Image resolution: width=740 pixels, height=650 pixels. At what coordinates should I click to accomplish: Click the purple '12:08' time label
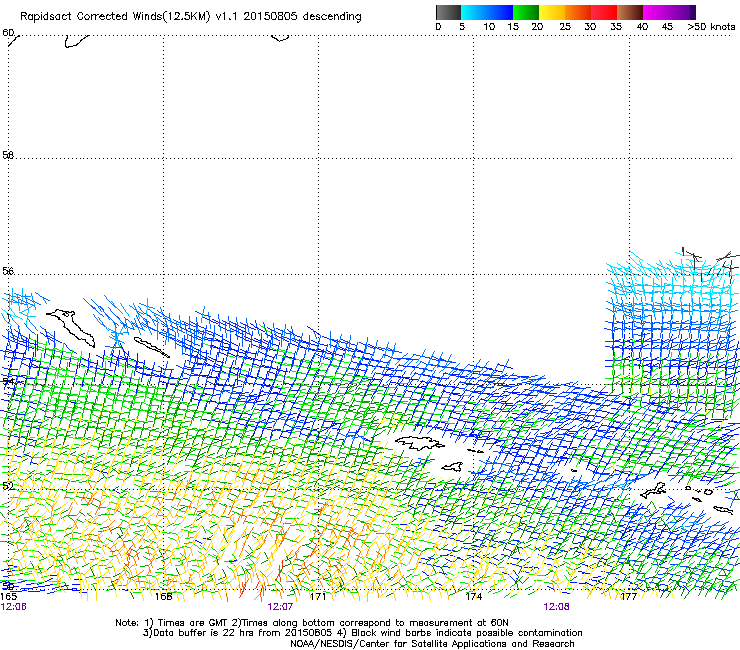(556, 607)
